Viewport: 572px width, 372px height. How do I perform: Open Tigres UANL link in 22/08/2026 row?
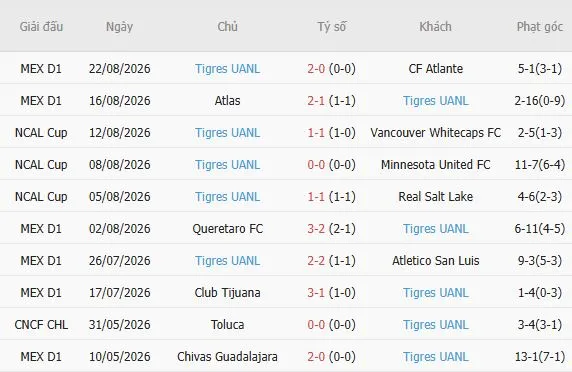[x=227, y=69]
